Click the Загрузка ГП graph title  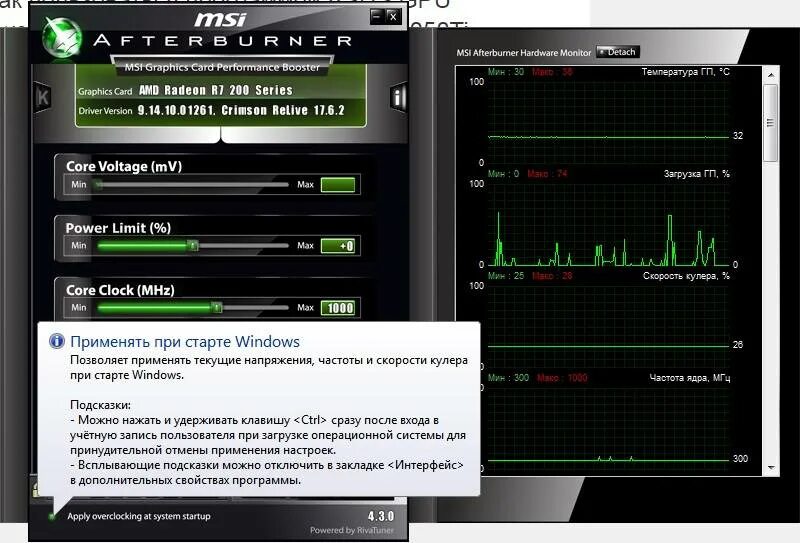pos(696,174)
